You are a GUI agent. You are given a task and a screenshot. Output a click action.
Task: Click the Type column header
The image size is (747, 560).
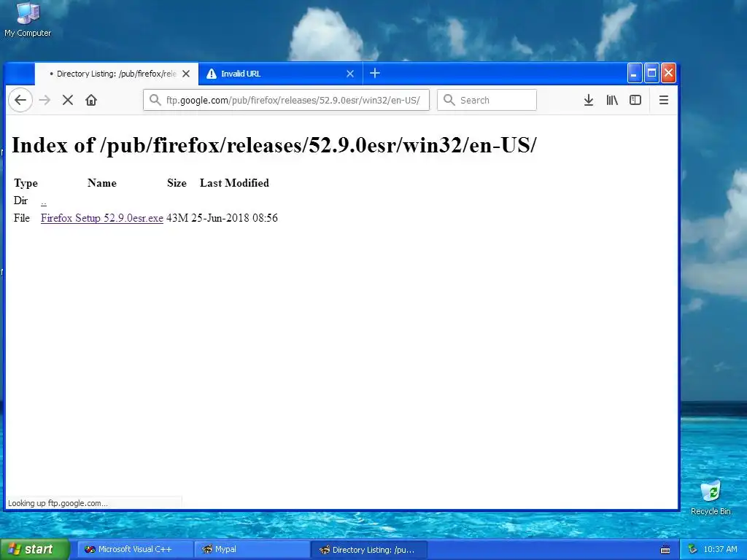click(26, 183)
